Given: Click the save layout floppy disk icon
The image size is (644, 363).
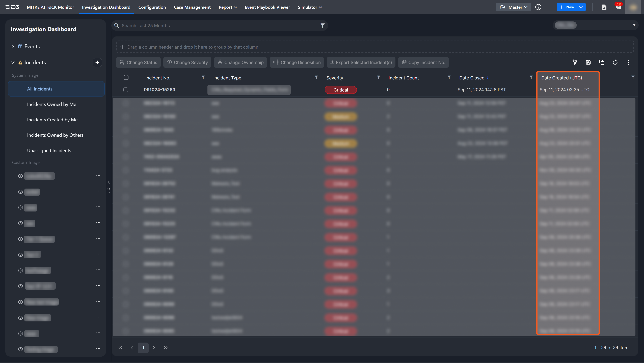Looking at the screenshot, I should click(588, 62).
